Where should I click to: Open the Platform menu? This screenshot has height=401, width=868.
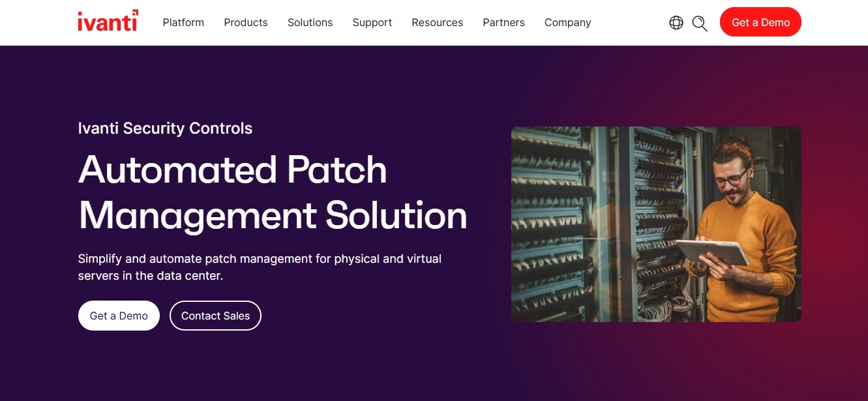click(183, 22)
